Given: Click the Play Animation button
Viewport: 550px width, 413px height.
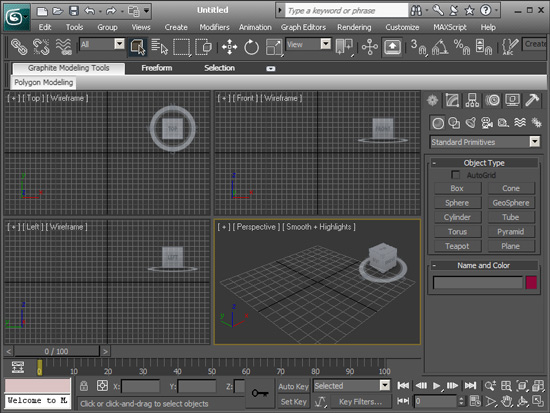Looking at the screenshot, I should 436,386.
